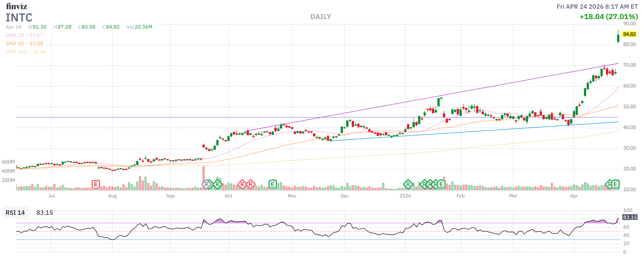Open the green E earnings marker before November

272,185
